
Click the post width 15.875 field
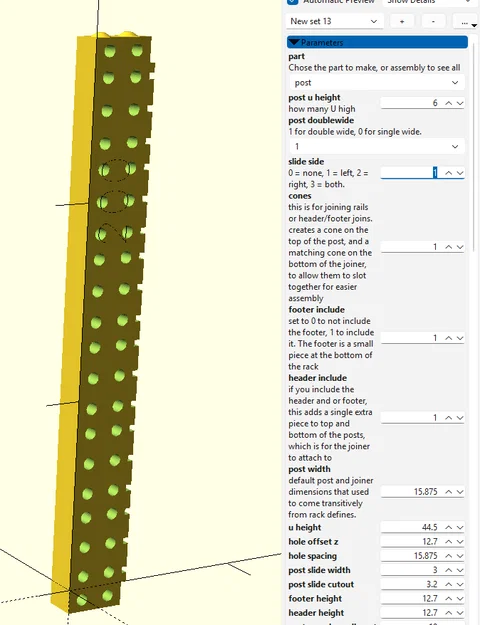[411, 491]
